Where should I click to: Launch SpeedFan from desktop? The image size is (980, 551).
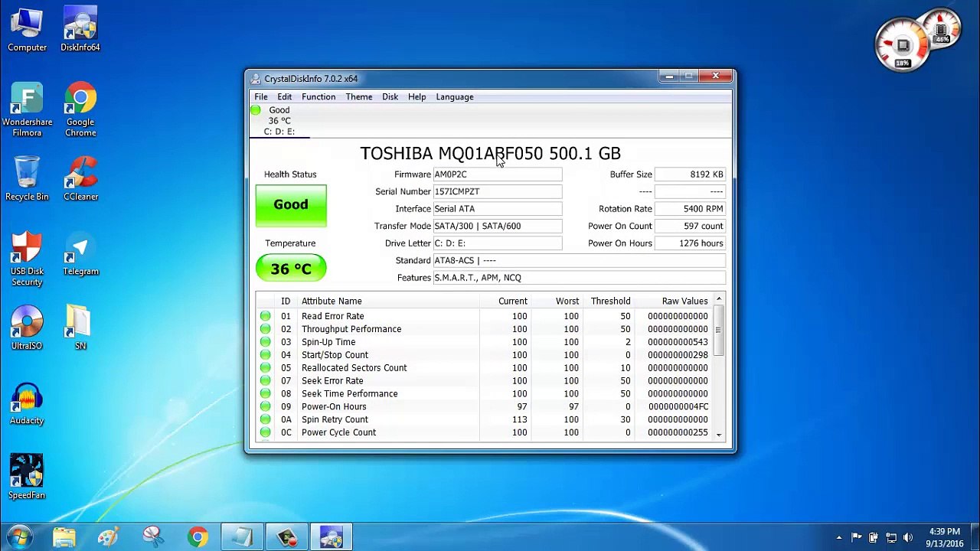tap(27, 477)
